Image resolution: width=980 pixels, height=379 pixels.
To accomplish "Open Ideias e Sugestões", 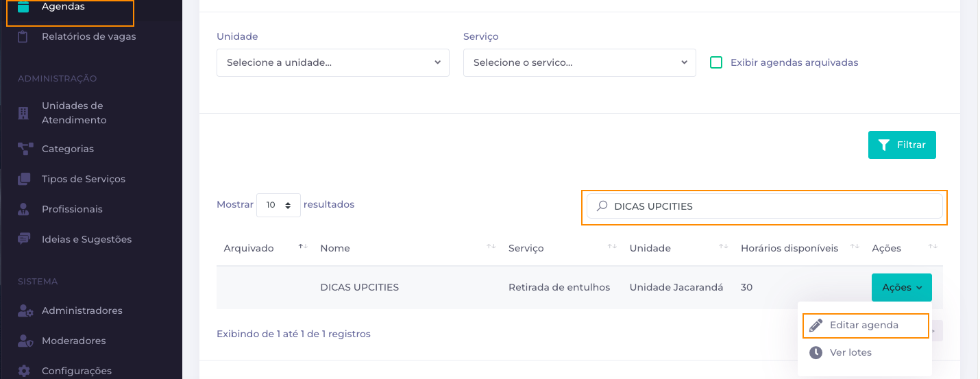I will tap(86, 239).
